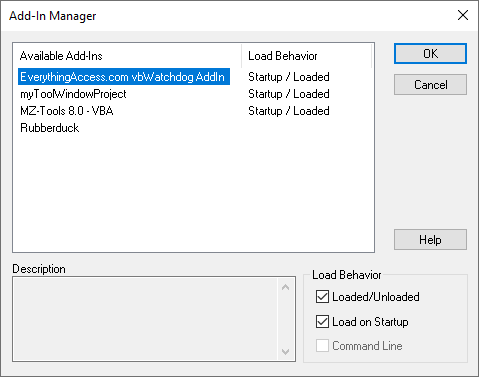Click the Description box scroll down arrow

(285, 351)
